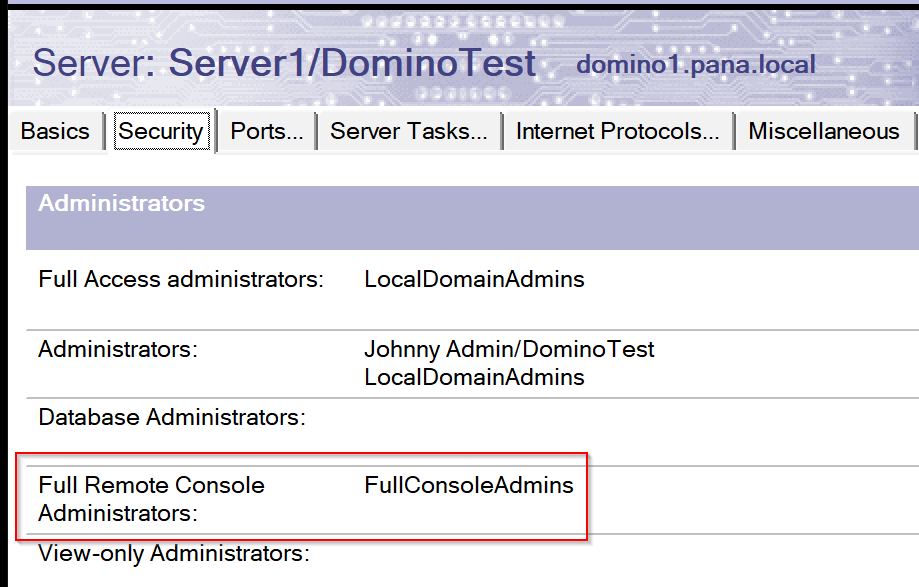Click LocalDomainAdmins in Full Access administrators

[x=474, y=279]
